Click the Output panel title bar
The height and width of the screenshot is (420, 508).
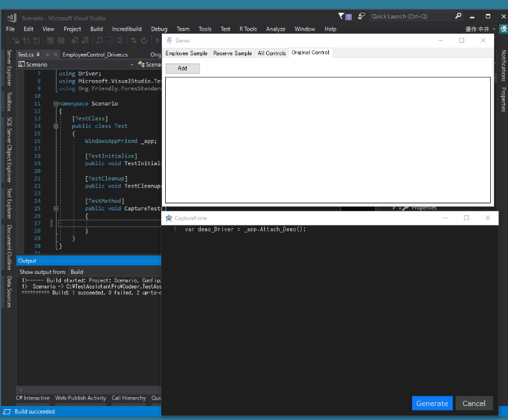tap(89, 261)
